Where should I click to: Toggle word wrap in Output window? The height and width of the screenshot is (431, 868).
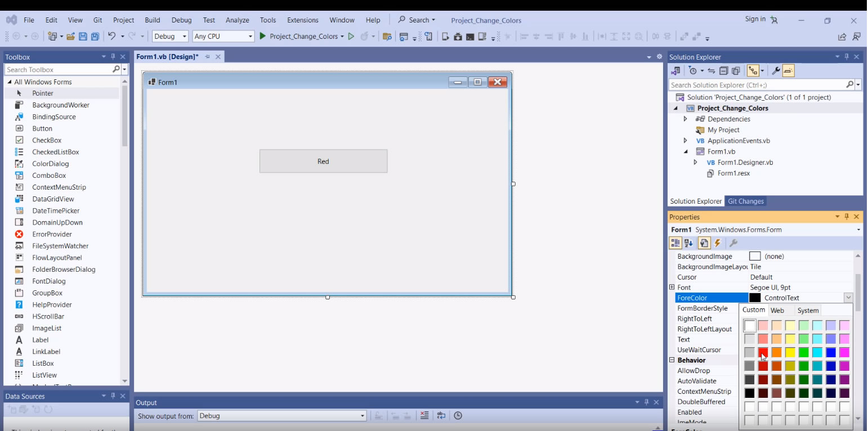pyautogui.click(x=441, y=416)
